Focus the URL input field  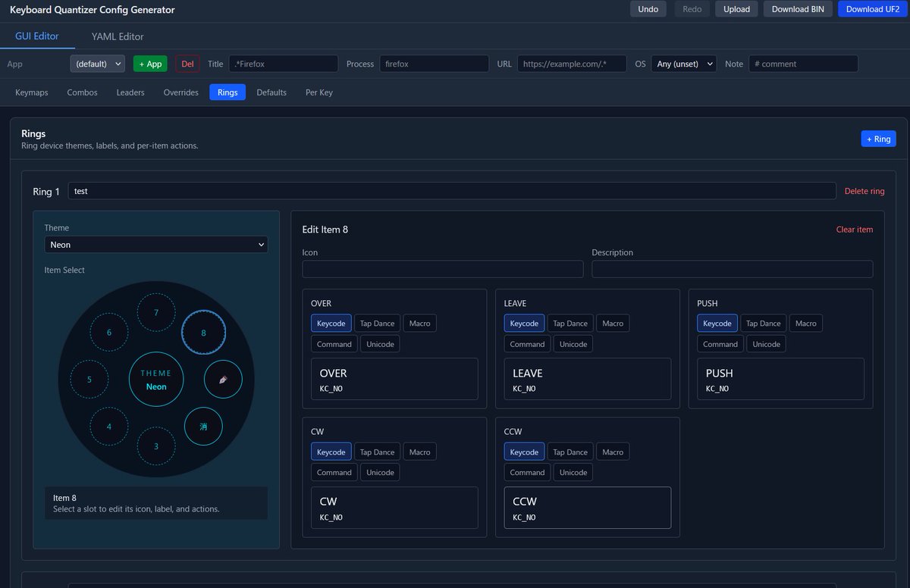click(573, 64)
